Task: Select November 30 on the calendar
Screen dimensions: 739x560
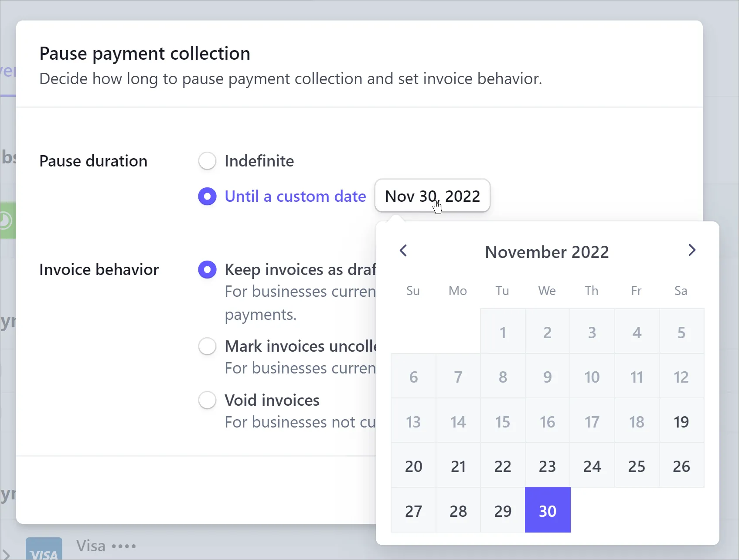Action: pyautogui.click(x=547, y=510)
